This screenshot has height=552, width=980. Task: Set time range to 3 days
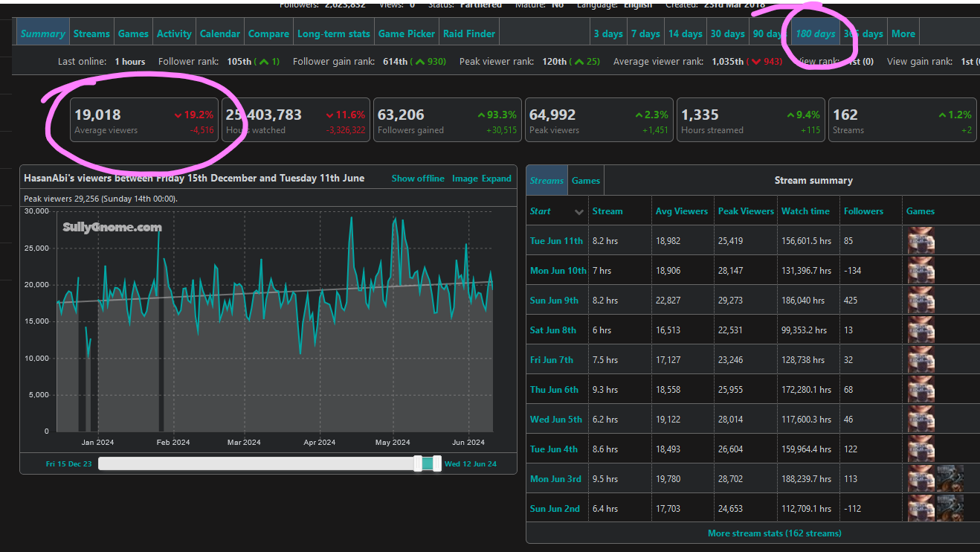[x=608, y=33]
